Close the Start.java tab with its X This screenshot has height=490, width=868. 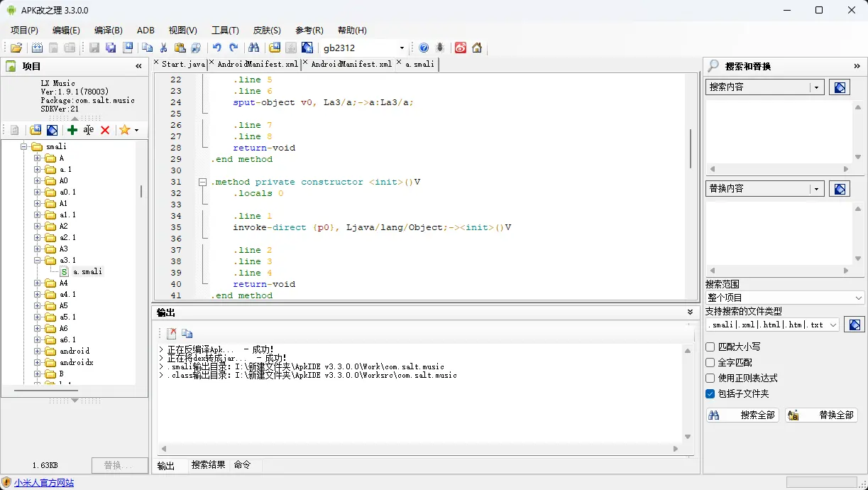coord(157,63)
